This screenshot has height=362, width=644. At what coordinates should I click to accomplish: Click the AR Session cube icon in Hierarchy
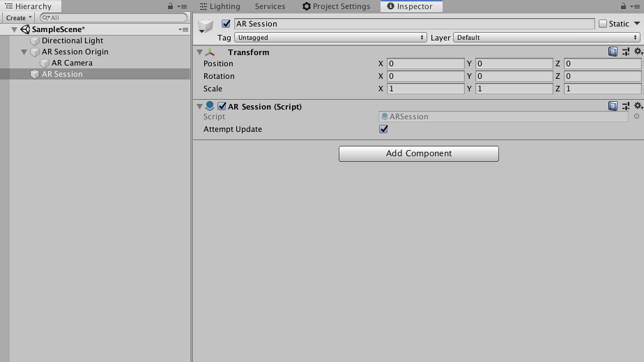[x=35, y=74]
